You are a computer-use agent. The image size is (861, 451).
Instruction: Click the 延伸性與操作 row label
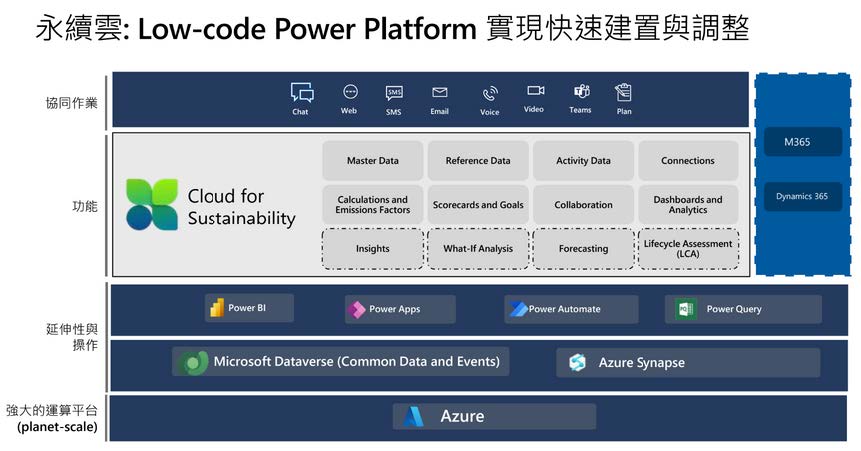(x=72, y=337)
